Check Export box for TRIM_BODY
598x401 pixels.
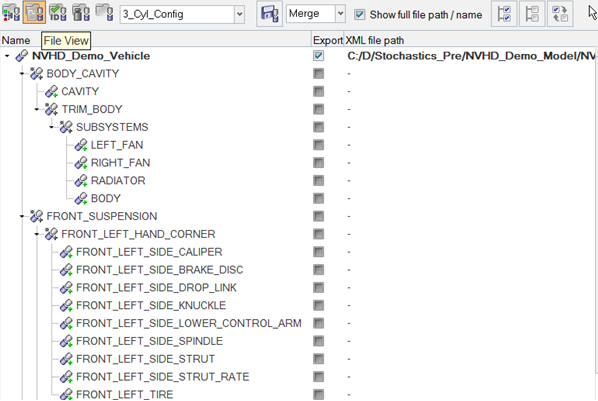pos(318,109)
